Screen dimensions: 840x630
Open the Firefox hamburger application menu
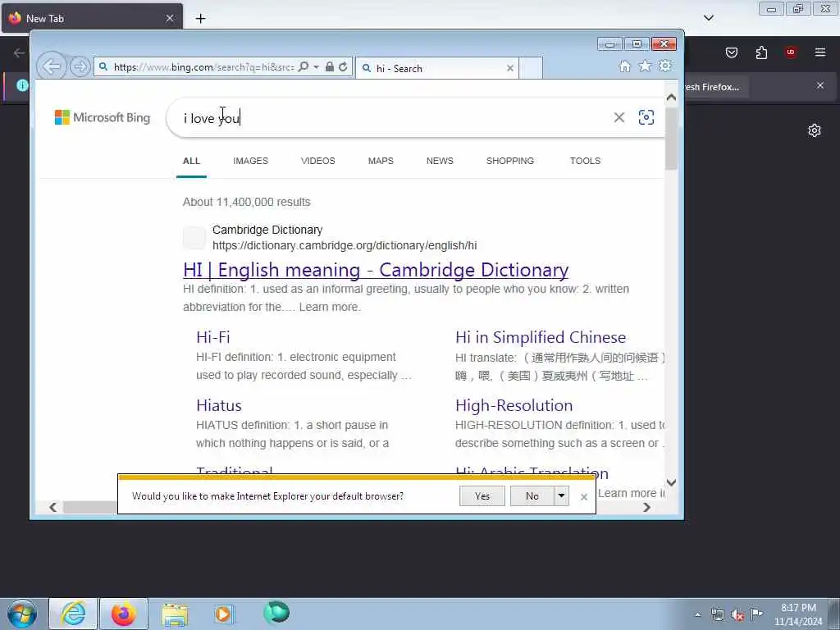pos(819,52)
